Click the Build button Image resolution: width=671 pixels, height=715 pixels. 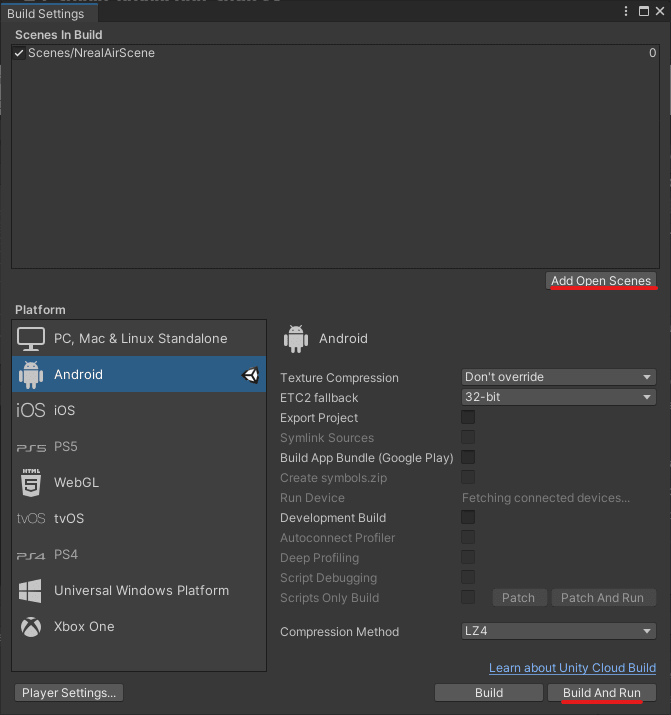click(x=489, y=693)
